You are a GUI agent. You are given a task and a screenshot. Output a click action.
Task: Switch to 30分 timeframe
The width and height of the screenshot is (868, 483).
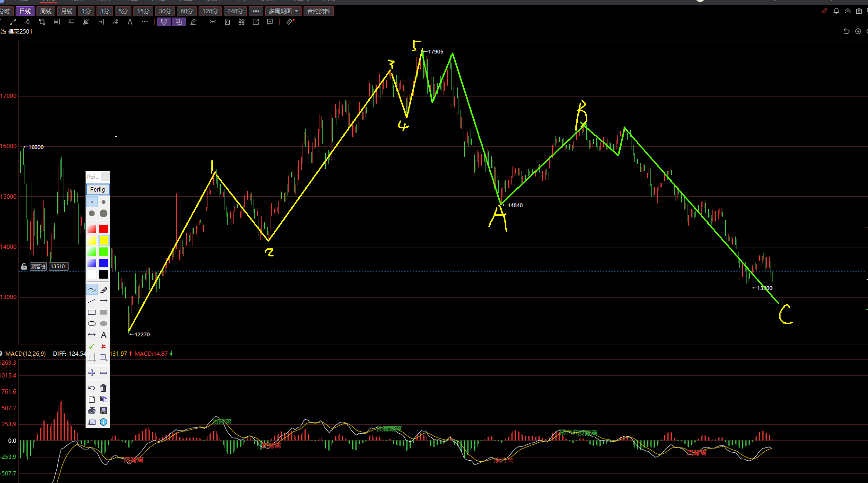[x=165, y=11]
